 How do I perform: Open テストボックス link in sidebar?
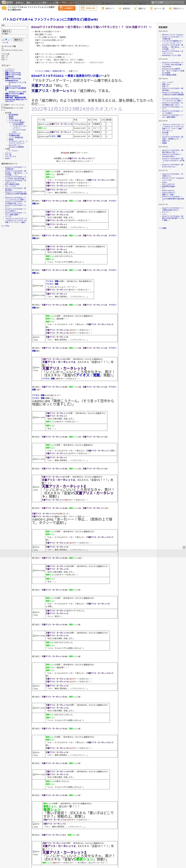click(x=10, y=156)
